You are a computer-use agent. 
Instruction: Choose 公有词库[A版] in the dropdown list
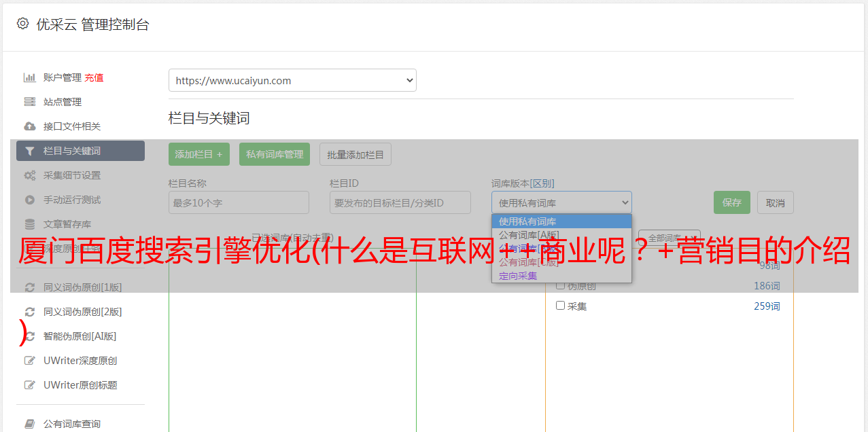pyautogui.click(x=561, y=235)
